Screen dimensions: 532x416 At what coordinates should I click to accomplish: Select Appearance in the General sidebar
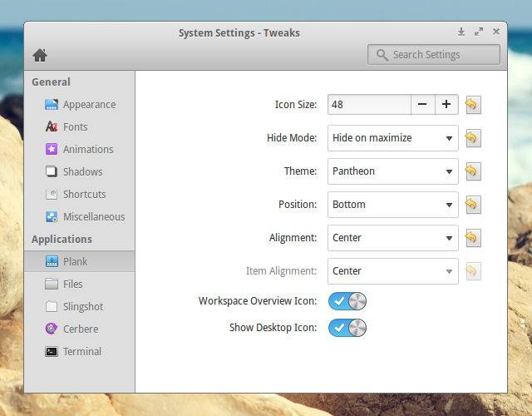pos(89,105)
